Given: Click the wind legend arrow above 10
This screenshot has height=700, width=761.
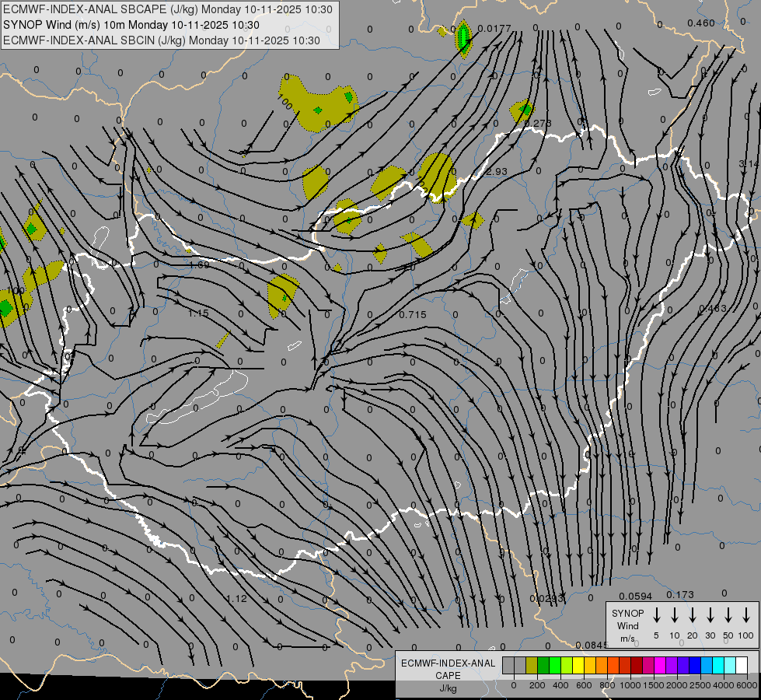Looking at the screenshot, I should pyautogui.click(x=675, y=615).
